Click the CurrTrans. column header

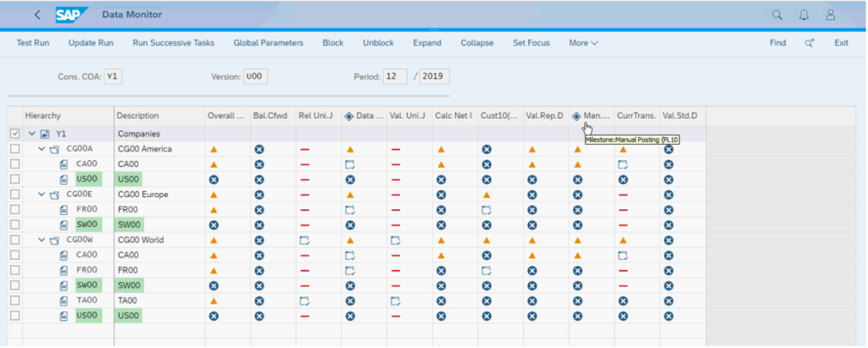[637, 116]
